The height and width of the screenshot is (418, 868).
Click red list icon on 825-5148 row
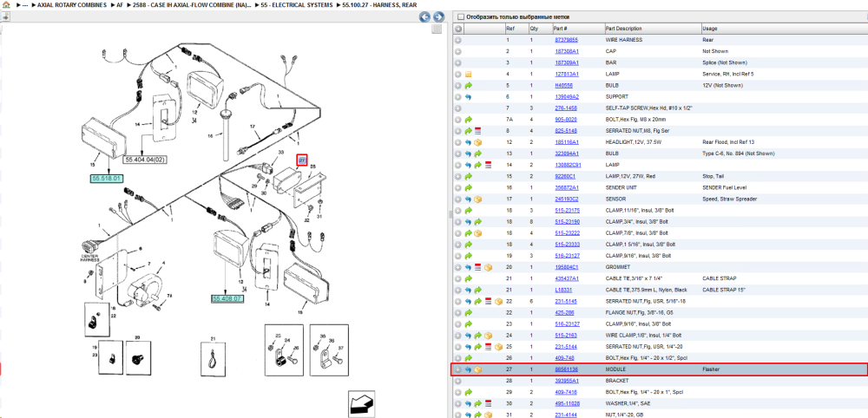pos(478,131)
